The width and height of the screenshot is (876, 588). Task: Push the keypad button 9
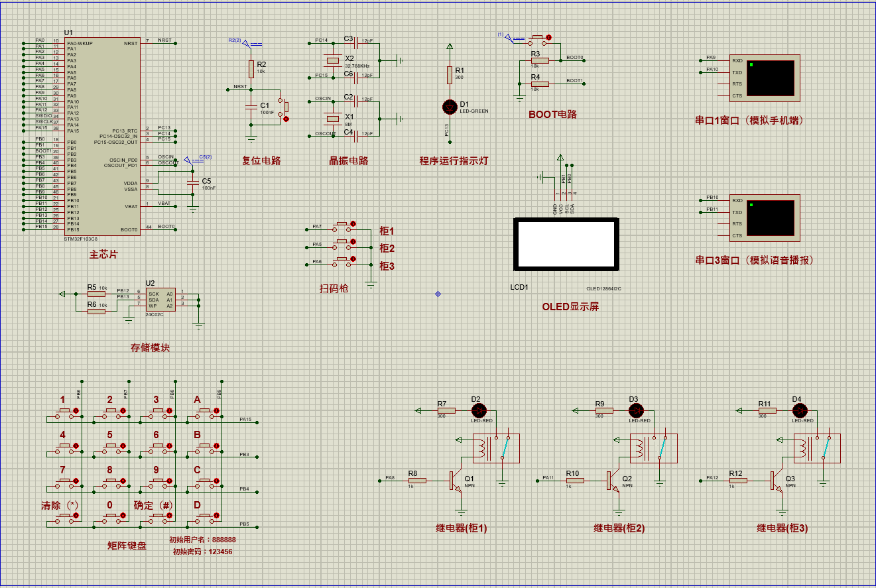point(159,483)
